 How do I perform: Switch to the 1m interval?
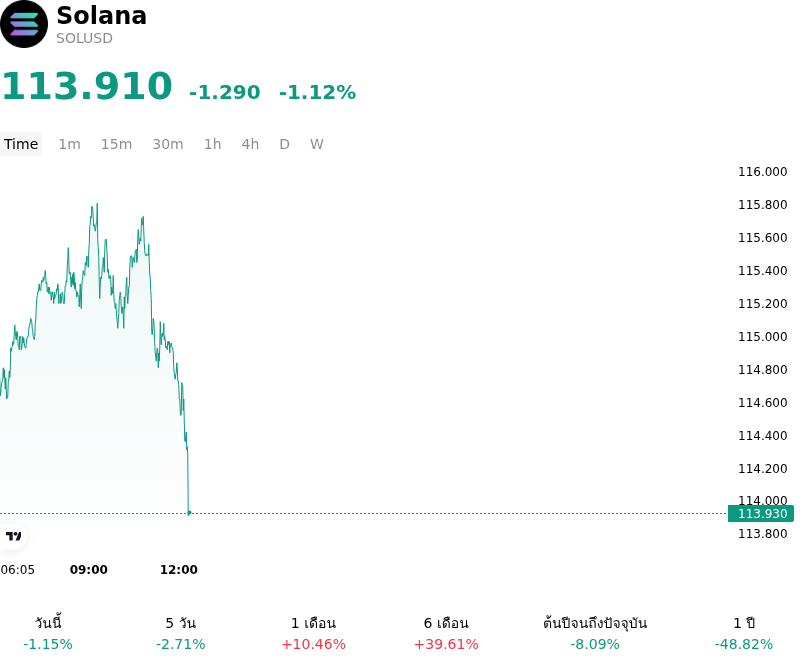[69, 144]
